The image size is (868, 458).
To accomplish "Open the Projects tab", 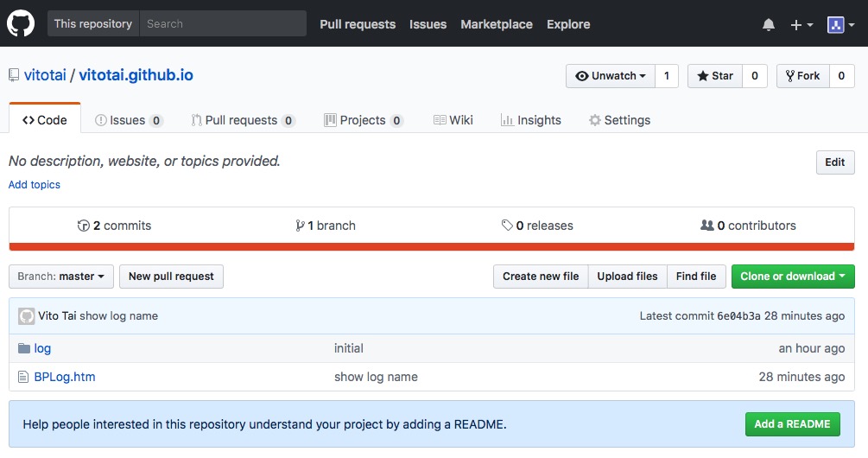I will pyautogui.click(x=364, y=120).
